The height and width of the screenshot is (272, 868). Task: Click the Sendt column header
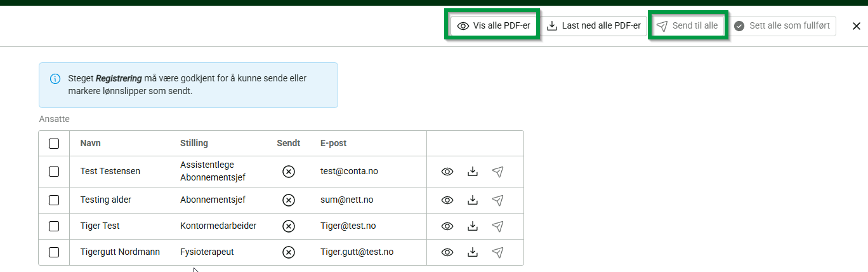tap(289, 144)
